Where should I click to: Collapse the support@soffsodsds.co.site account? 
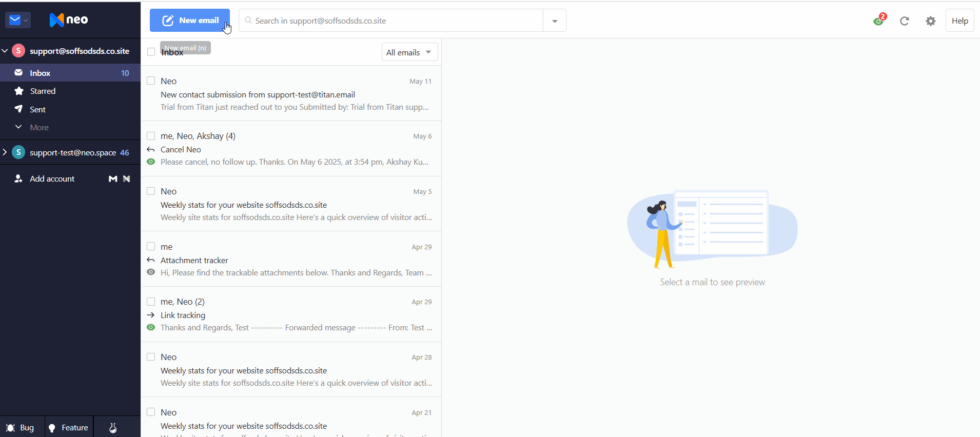tap(5, 51)
